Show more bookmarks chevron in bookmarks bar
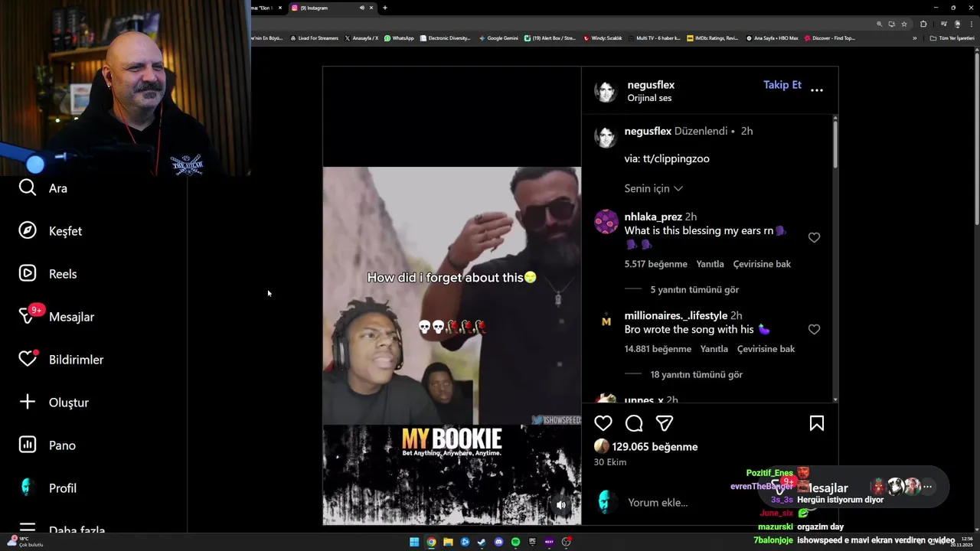Viewport: 980px width, 551px height. 914,38
